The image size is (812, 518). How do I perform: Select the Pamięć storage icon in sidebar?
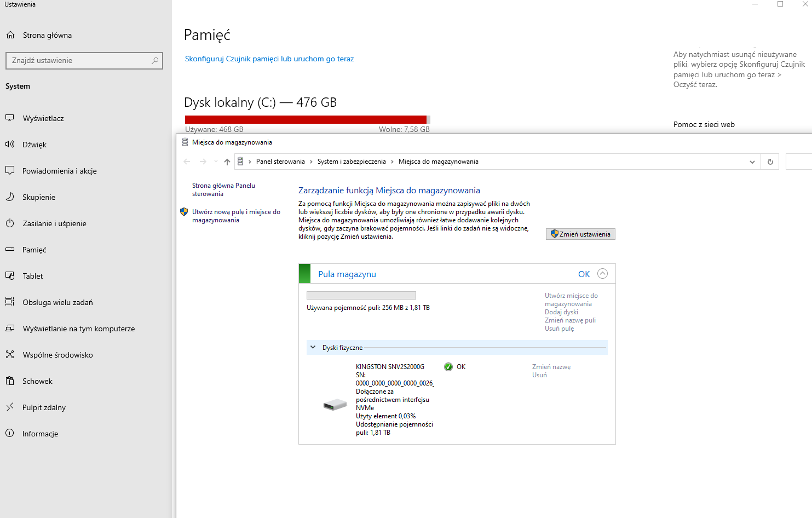10,250
